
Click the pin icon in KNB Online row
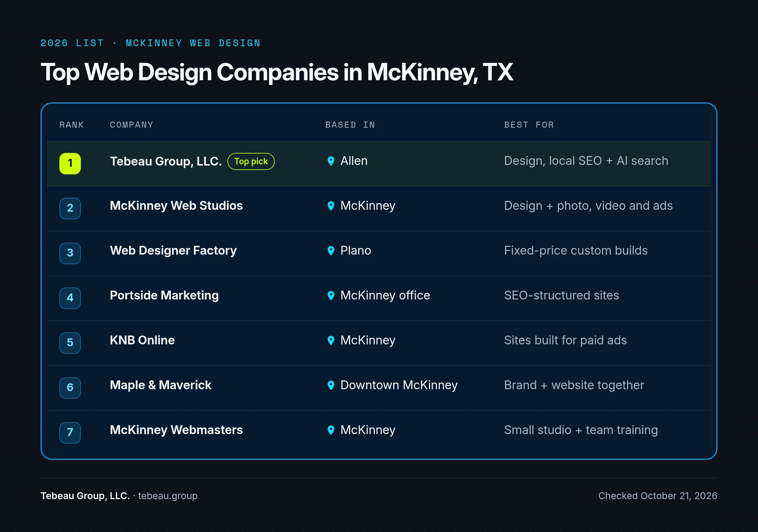click(331, 341)
